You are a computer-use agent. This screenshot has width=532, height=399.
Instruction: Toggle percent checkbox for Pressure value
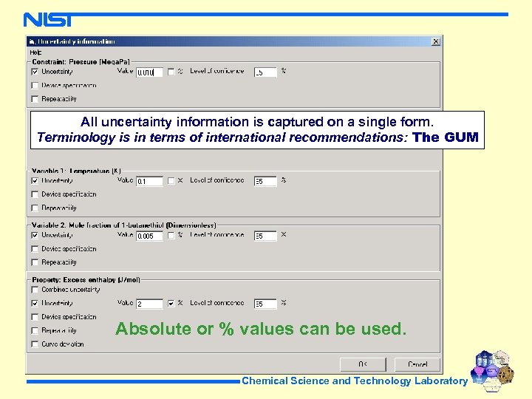coord(171,72)
